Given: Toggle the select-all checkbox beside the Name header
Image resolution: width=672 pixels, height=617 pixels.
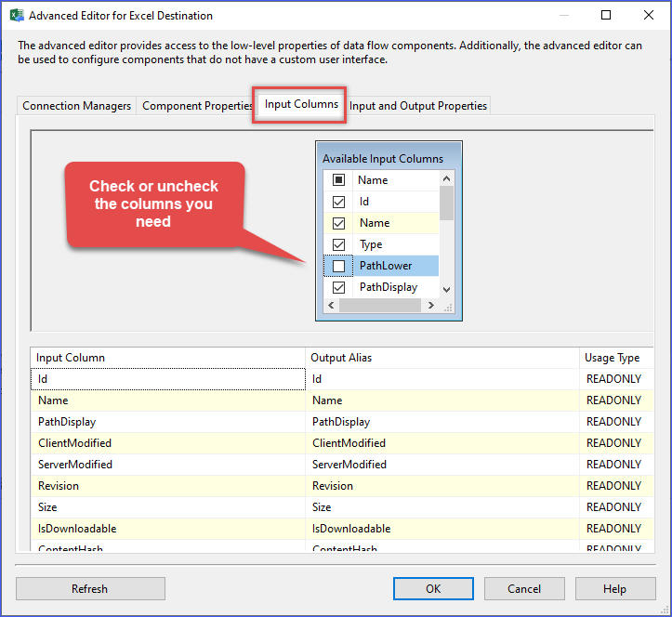Looking at the screenshot, I should 338,180.
